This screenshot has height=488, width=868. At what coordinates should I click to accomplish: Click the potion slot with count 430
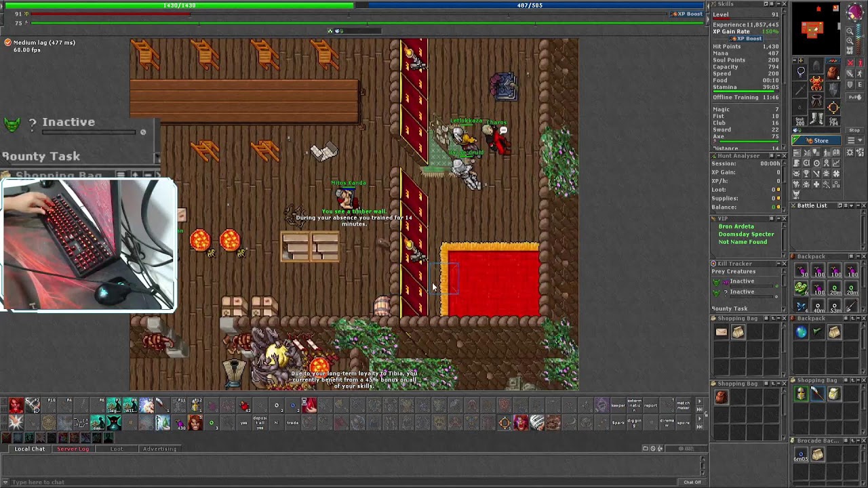(180, 422)
